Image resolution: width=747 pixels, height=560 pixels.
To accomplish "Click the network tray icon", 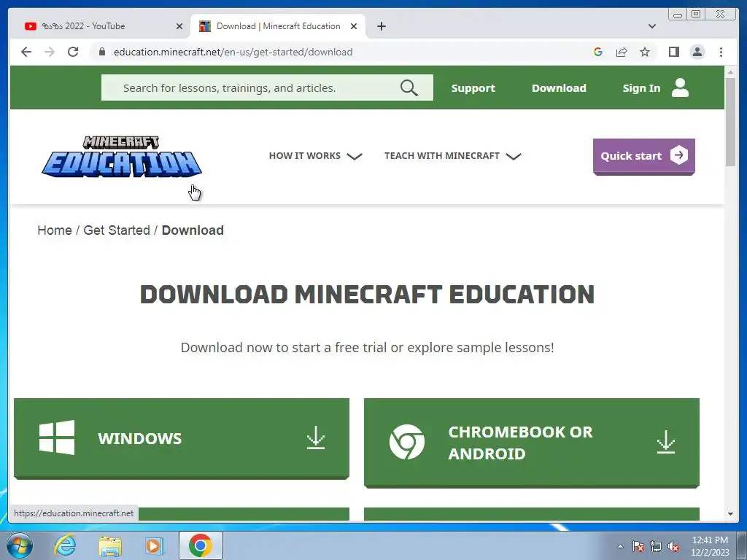I will [x=656, y=546].
